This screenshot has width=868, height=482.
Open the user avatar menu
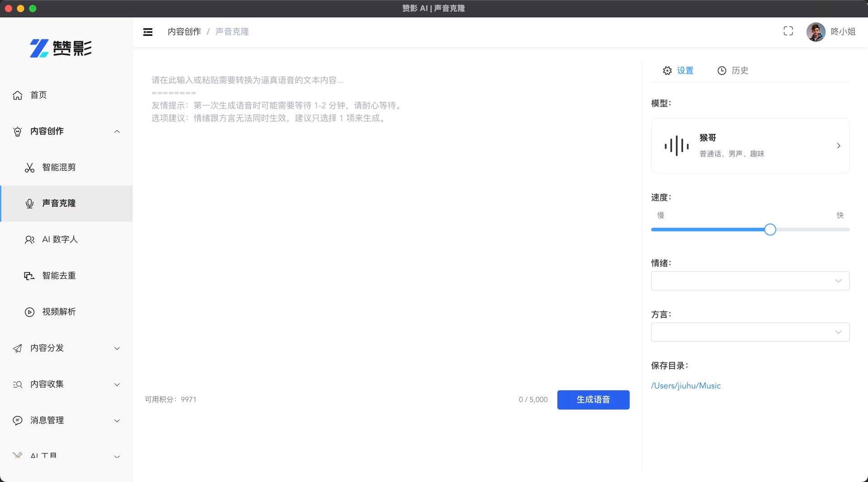pyautogui.click(x=816, y=32)
